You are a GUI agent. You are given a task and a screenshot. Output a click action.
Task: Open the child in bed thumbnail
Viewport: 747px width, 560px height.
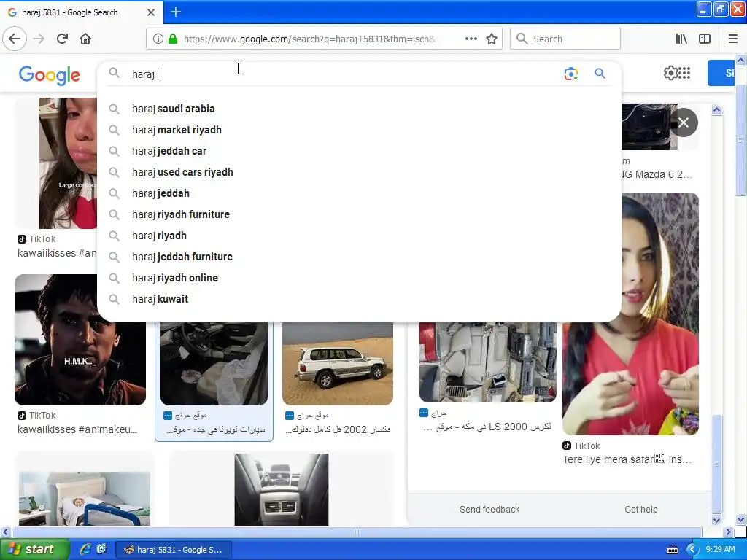point(85,499)
